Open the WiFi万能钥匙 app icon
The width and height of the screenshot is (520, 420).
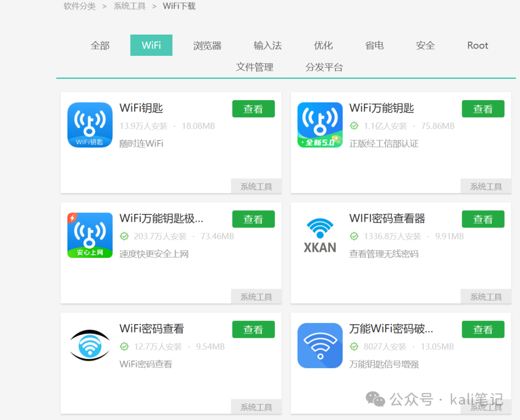coord(320,125)
